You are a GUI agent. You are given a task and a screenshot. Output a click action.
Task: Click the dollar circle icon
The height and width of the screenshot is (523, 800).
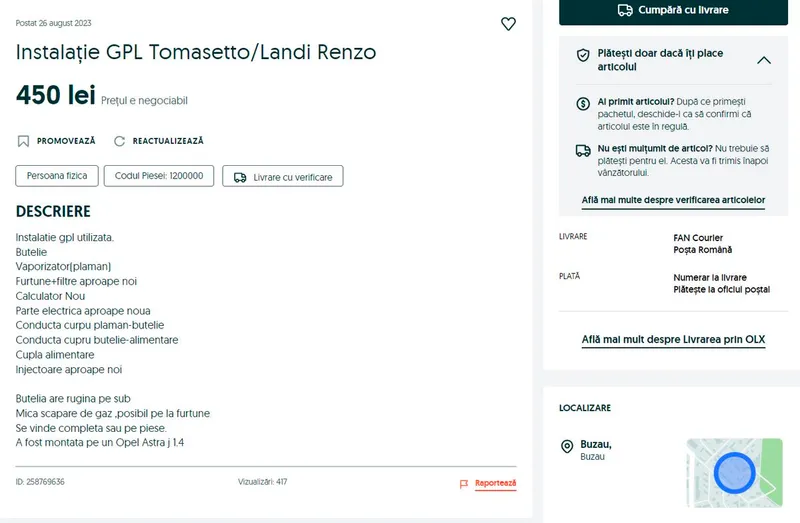(x=583, y=103)
